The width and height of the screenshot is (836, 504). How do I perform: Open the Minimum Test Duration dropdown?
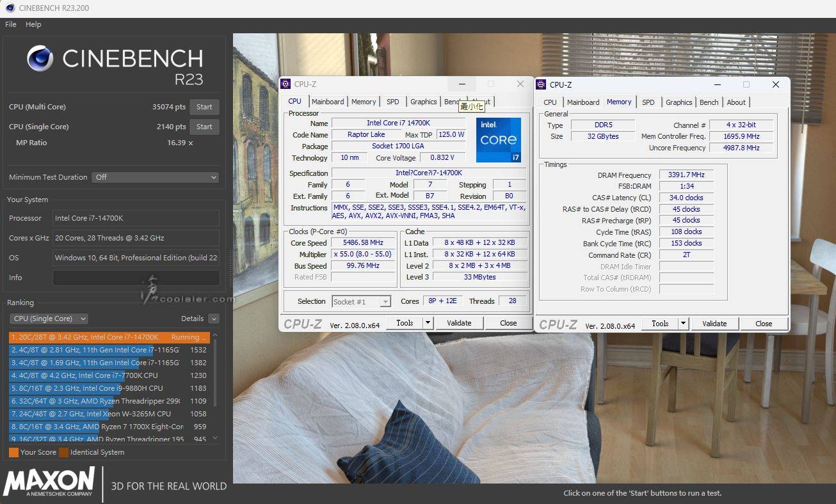point(156,177)
